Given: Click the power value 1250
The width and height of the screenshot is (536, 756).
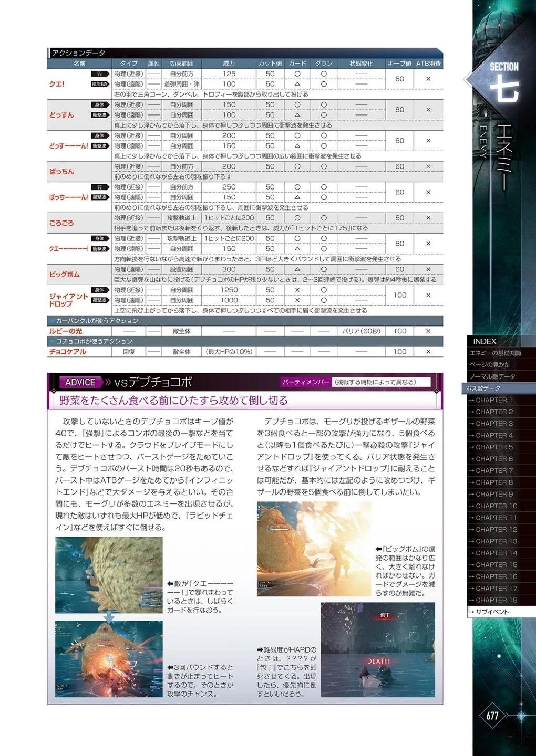Looking at the screenshot, I should click(x=229, y=290).
